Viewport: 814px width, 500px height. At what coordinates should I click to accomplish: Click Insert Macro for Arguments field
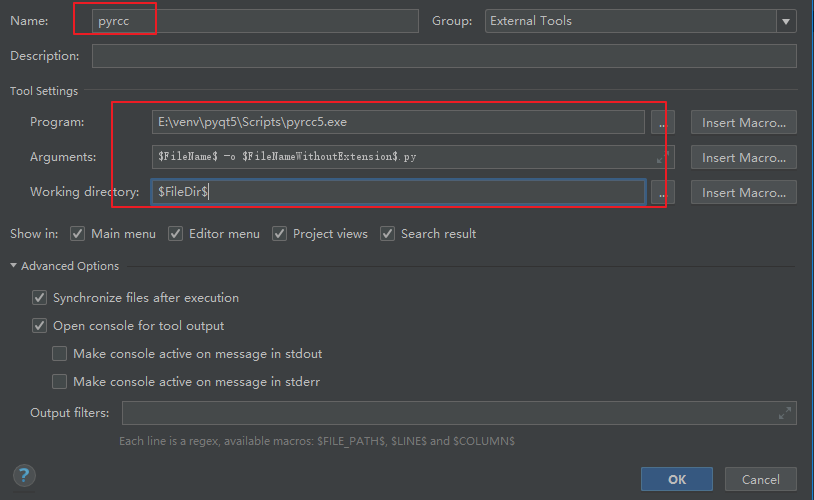pyautogui.click(x=743, y=157)
